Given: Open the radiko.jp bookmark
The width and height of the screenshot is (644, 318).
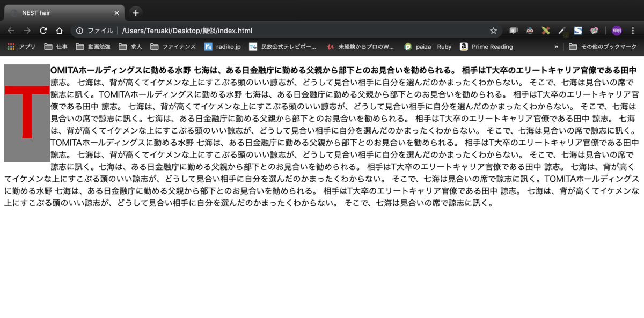Looking at the screenshot, I should 222,47.
